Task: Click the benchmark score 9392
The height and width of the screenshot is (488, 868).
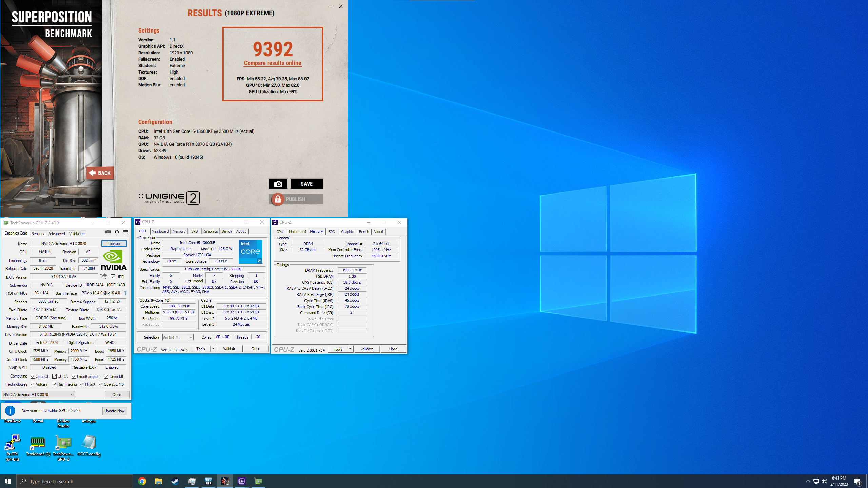Action: 273,49
